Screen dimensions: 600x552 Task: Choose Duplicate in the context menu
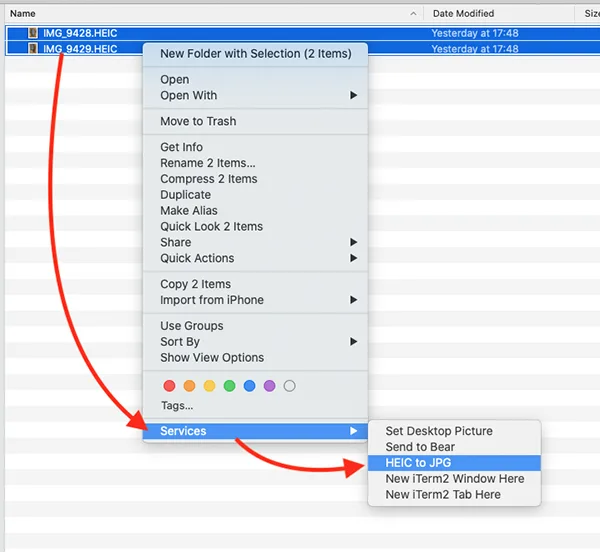256,195
